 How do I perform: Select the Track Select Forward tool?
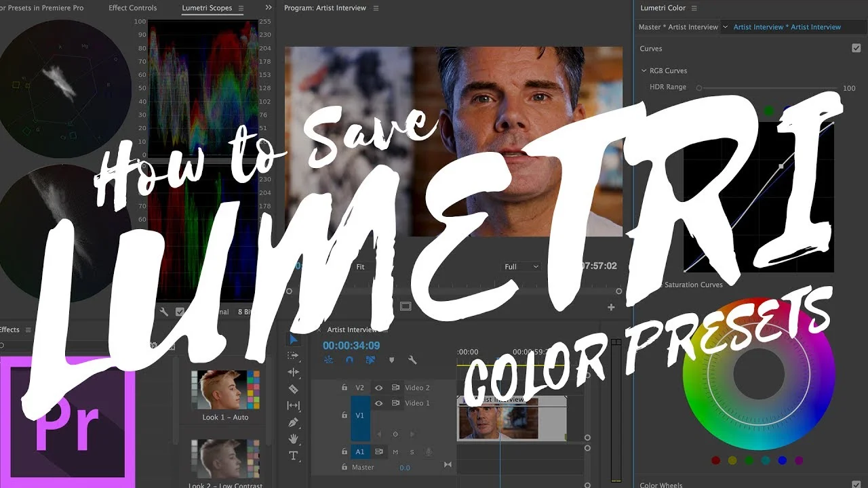click(x=293, y=355)
